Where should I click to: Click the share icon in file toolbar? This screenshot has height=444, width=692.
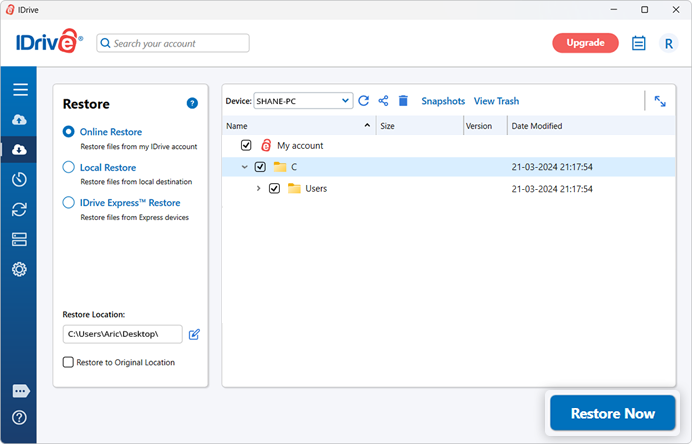coord(383,101)
